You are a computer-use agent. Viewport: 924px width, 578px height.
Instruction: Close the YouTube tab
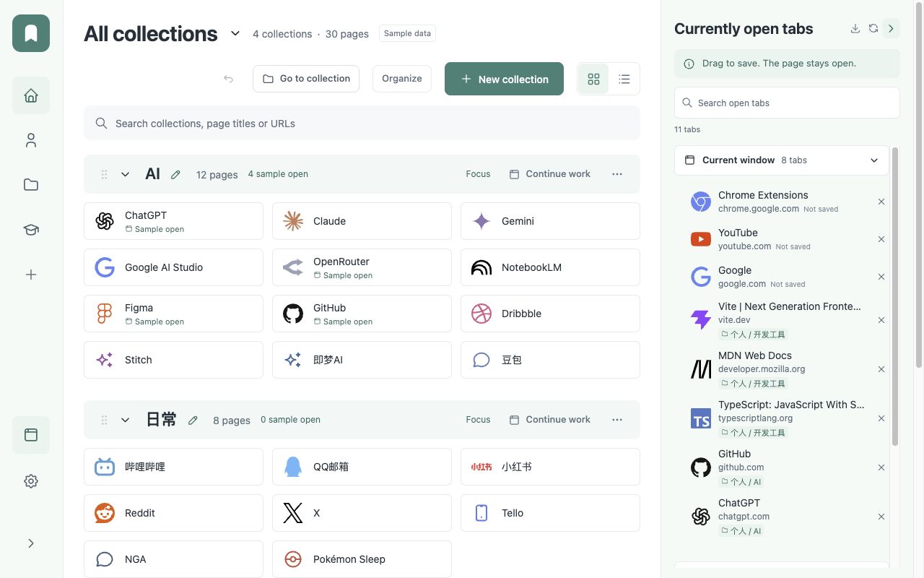[881, 239]
